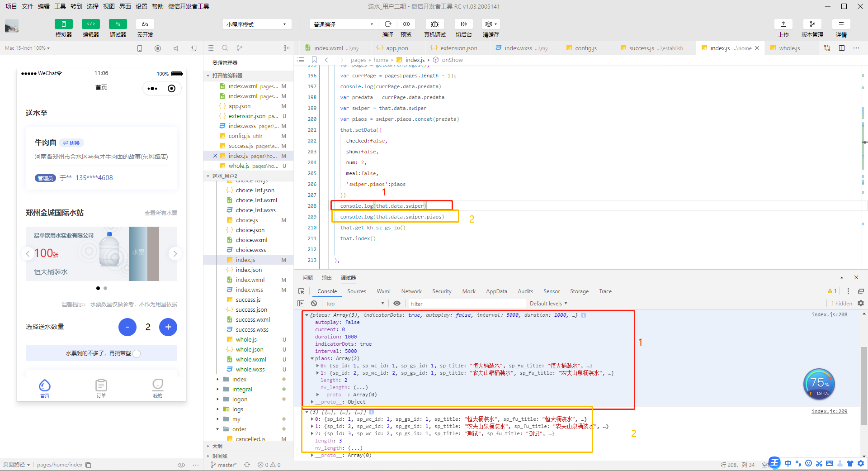Viewport: 868px width, 471px height.
Task: Open the 订单 orders tab in simulator
Action: (x=101, y=388)
